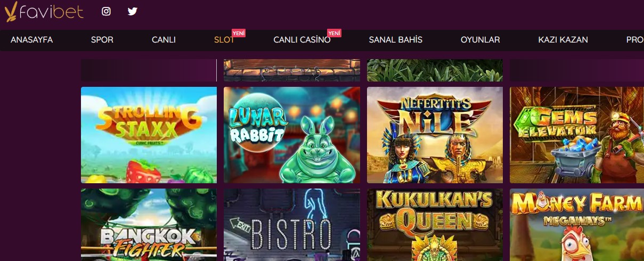The image size is (644, 261).
Task: Open the Instagram icon link
Action: (x=106, y=11)
